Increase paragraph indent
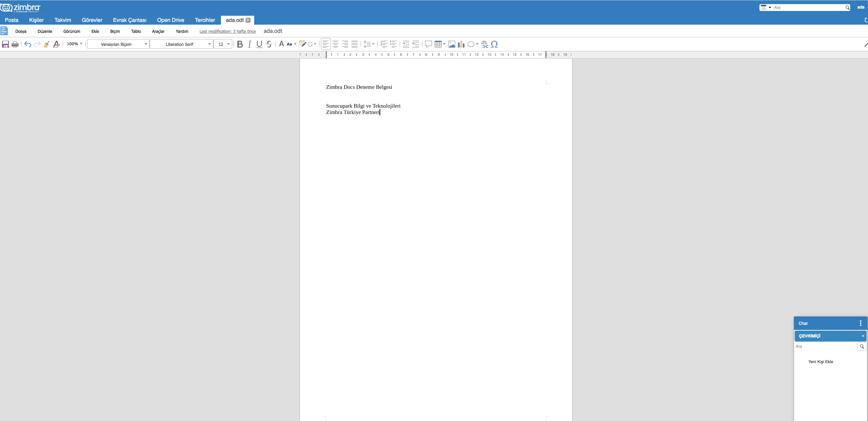 coord(406,44)
